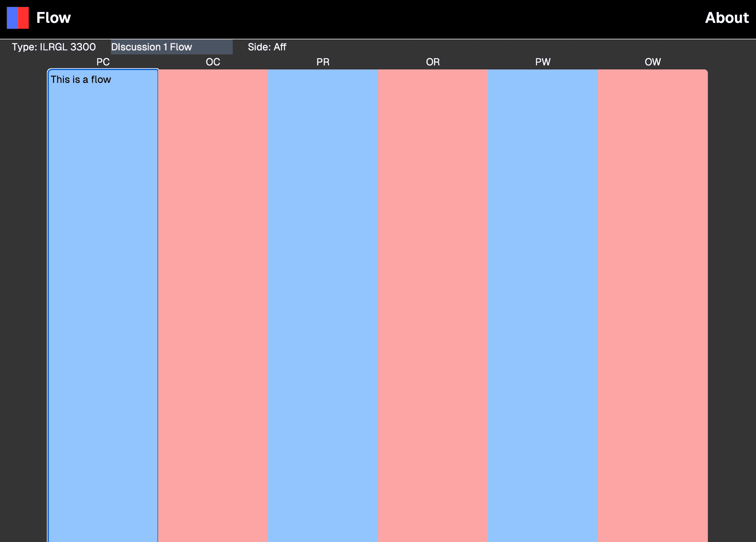Image resolution: width=756 pixels, height=542 pixels.
Task: Click the red half of the logo
Action: click(22, 17)
